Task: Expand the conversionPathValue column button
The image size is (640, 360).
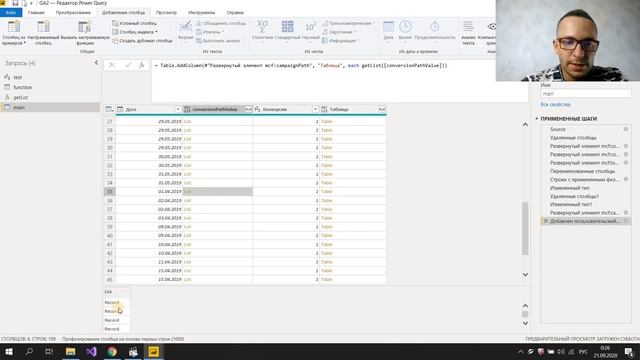Action: tap(248, 109)
